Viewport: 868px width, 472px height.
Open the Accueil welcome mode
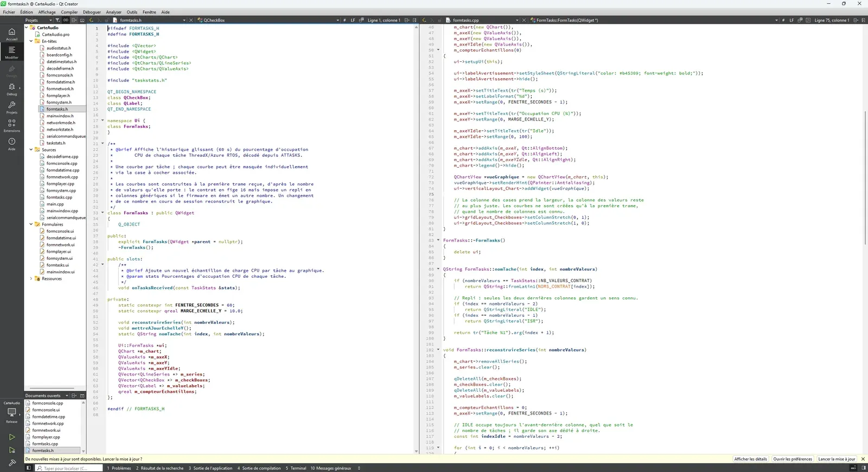11,34
